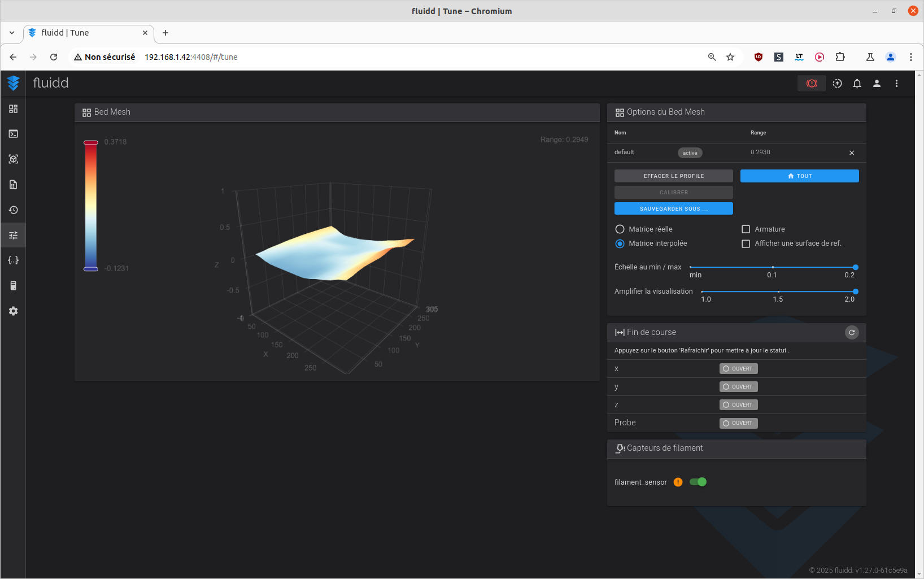Click the EFFACER LE PROFILE button

pos(673,176)
